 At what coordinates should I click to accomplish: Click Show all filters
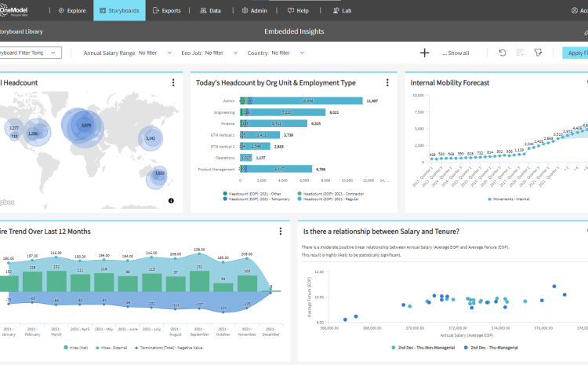coord(456,53)
